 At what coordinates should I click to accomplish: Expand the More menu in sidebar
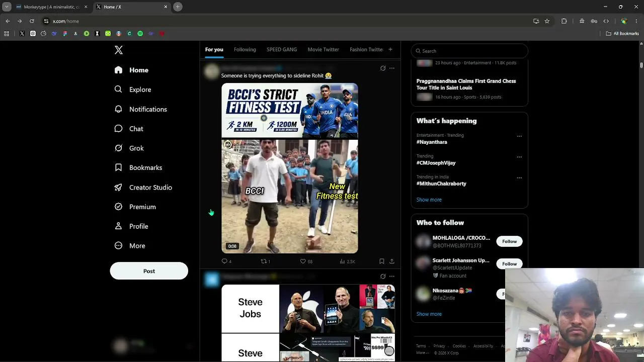(x=130, y=246)
